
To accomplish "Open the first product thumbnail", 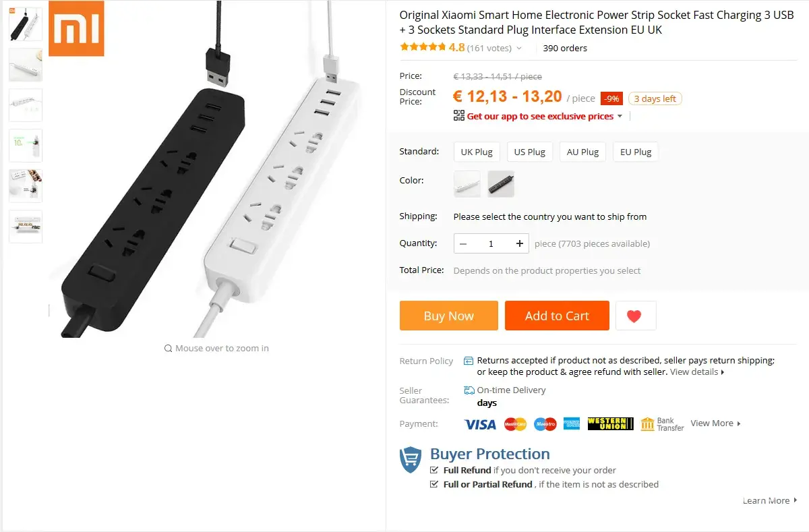I will 26,24.
